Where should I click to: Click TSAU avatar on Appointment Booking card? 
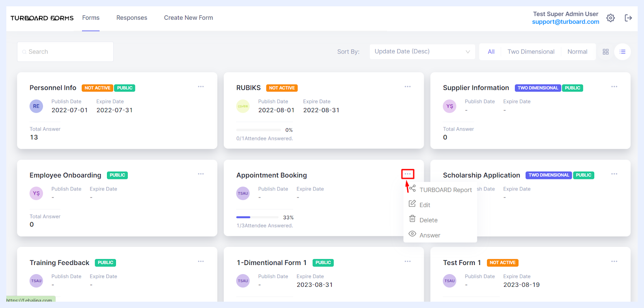[243, 193]
